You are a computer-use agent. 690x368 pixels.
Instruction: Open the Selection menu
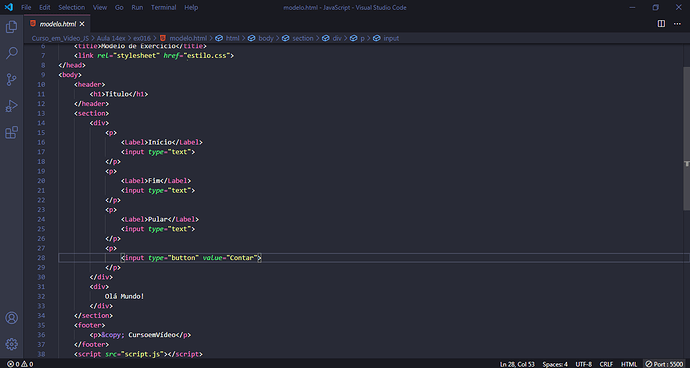click(x=72, y=7)
